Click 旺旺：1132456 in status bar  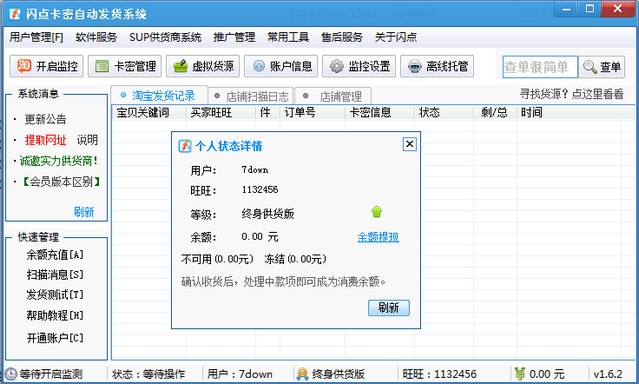tap(439, 374)
